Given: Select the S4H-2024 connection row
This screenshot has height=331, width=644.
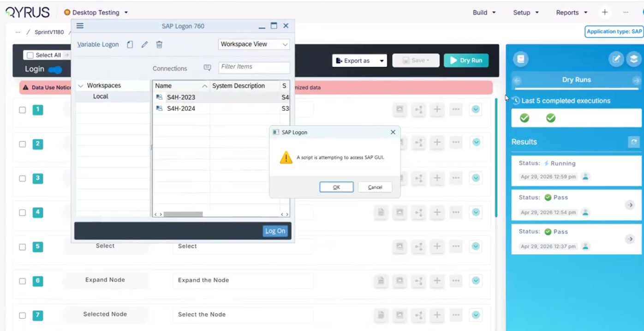Looking at the screenshot, I should tap(221, 108).
